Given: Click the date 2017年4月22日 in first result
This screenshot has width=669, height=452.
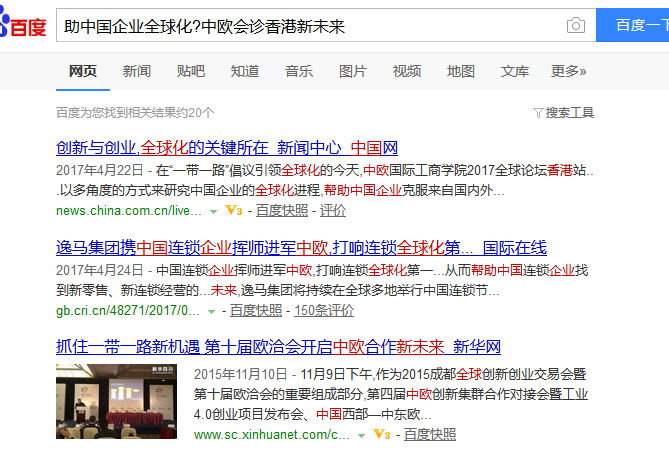Looking at the screenshot, I should [x=99, y=170].
